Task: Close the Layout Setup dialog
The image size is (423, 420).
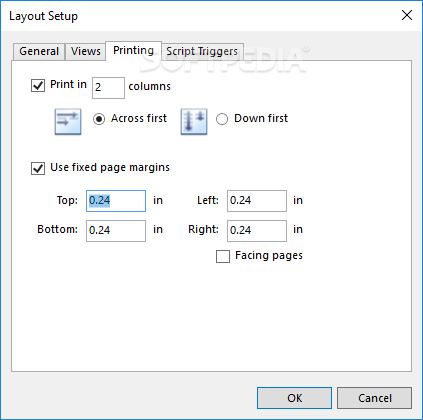Action: click(x=407, y=15)
